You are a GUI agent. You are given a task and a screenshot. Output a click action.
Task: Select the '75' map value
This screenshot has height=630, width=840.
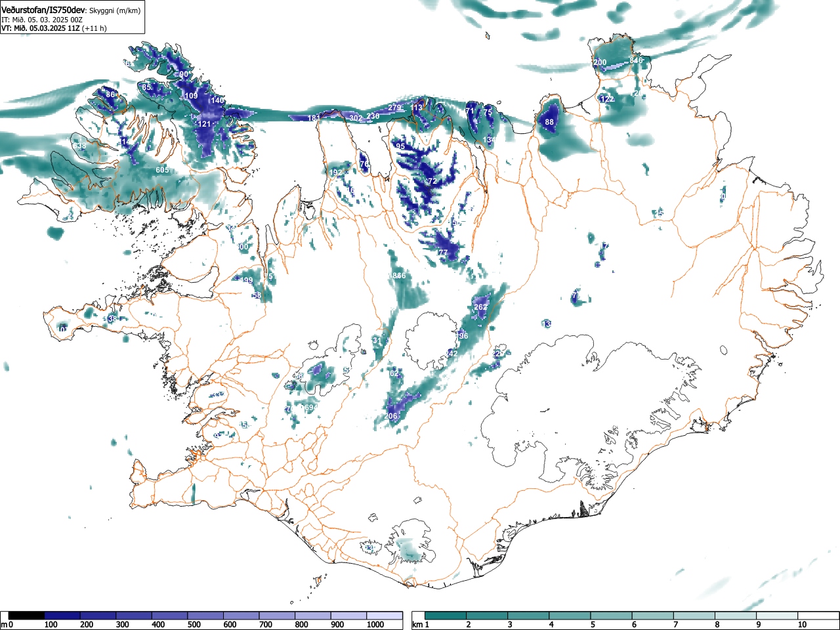[488, 112]
